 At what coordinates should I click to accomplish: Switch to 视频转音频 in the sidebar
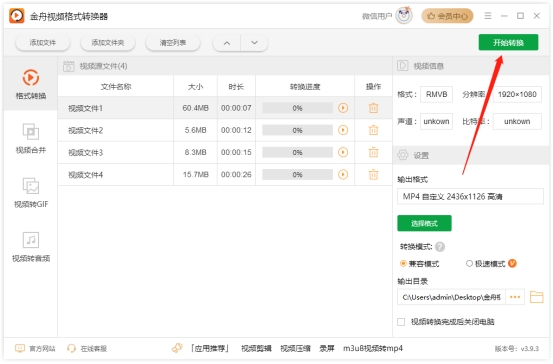(x=31, y=247)
